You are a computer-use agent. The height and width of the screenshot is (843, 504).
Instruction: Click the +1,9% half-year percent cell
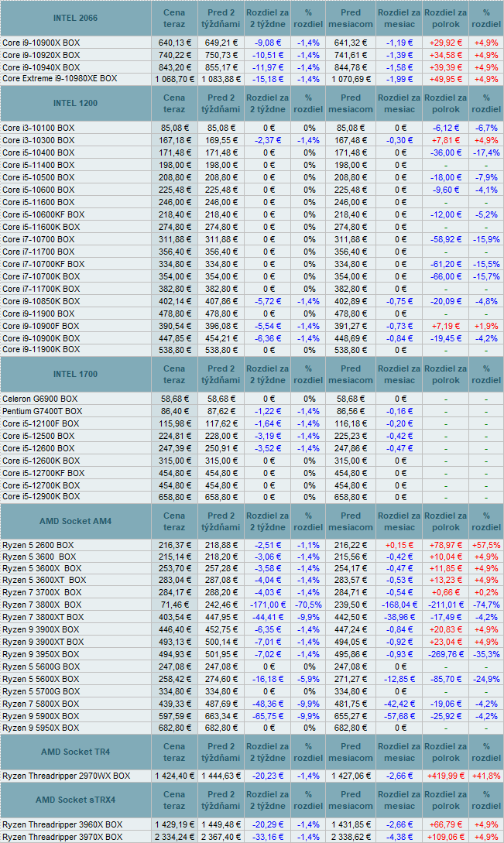(x=485, y=326)
